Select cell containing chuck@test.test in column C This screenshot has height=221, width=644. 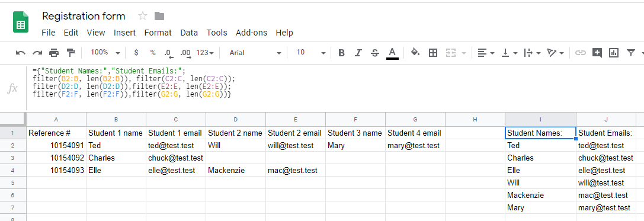(x=176, y=158)
